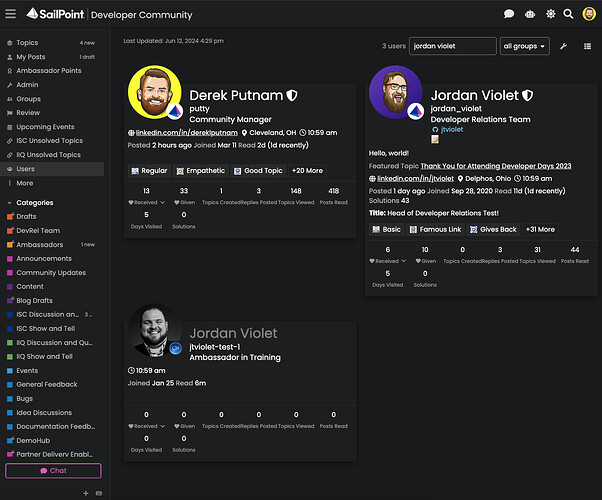Show Jordan Violet's +31 More badges
602x500 pixels.
click(x=540, y=229)
